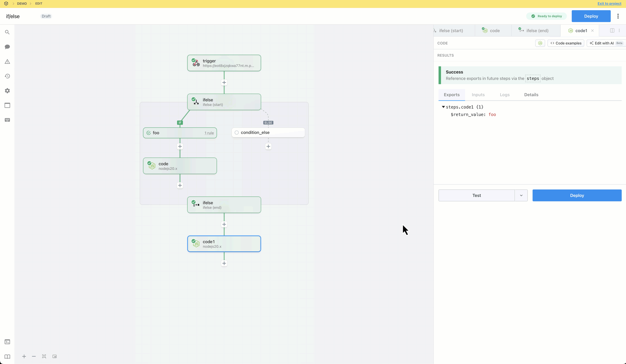
Task: Open the terminal console icon at bottom
Action: coord(7,342)
